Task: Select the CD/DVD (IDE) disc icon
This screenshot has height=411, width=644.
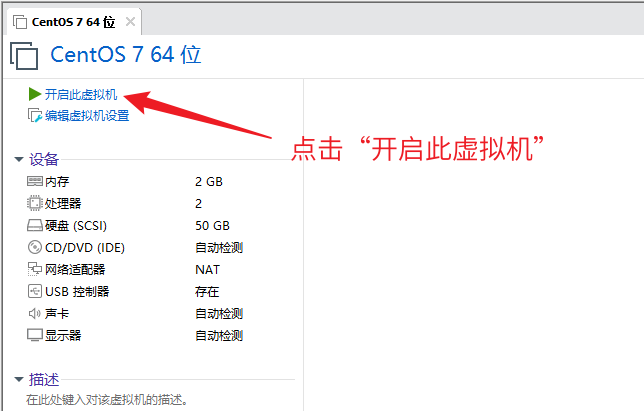Action: click(x=35, y=247)
